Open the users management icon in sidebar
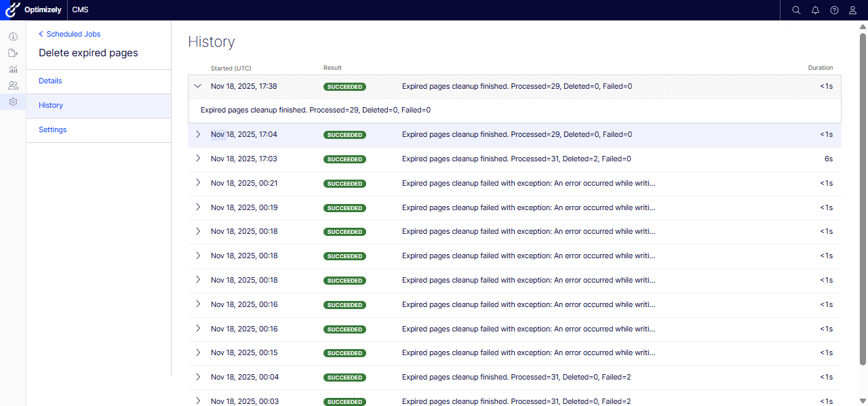868x406 pixels. coord(12,85)
